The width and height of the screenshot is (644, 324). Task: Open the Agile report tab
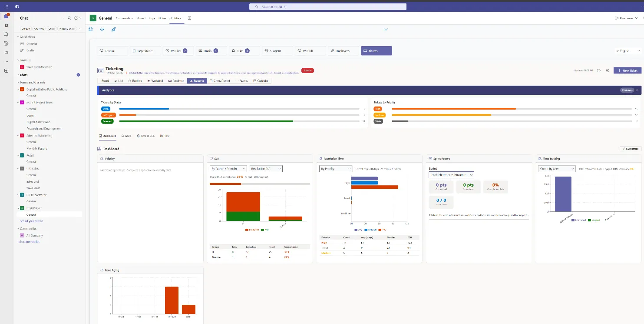[x=126, y=136]
